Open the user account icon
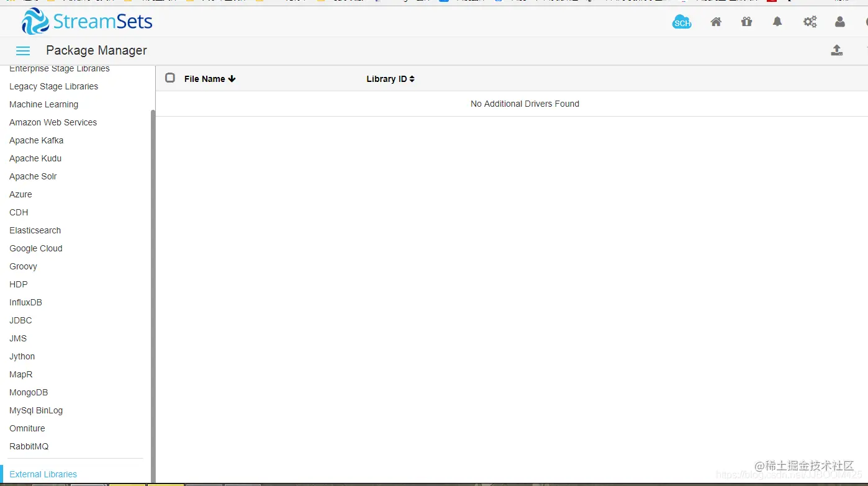This screenshot has width=868, height=486. click(x=840, y=22)
